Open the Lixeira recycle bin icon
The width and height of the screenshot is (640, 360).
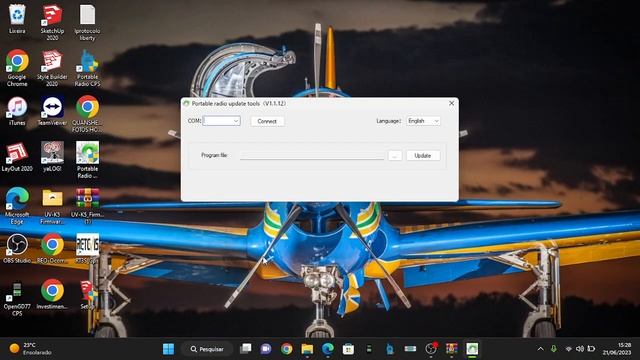tap(17, 19)
